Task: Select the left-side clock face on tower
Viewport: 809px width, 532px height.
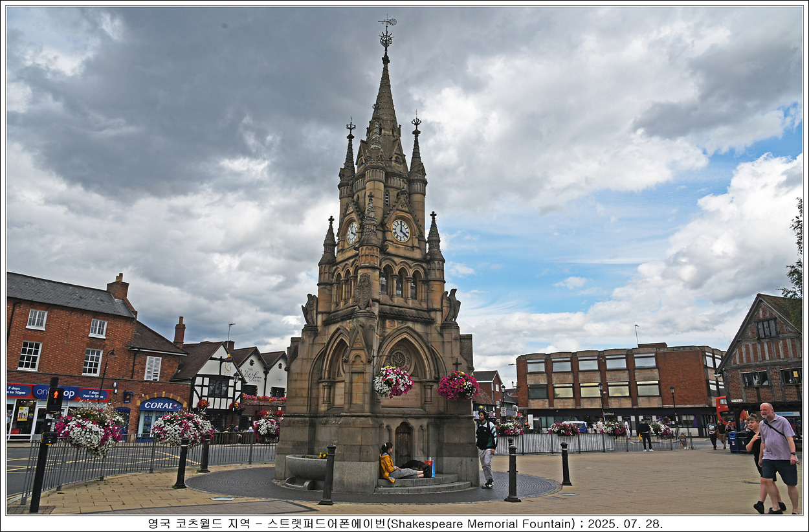Action: click(x=351, y=233)
